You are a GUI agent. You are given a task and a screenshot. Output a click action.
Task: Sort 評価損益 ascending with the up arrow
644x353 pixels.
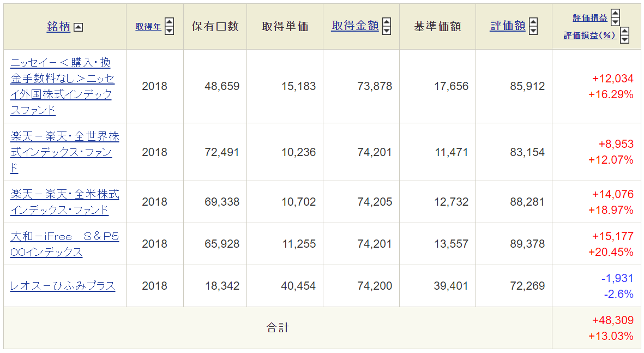[x=615, y=13]
